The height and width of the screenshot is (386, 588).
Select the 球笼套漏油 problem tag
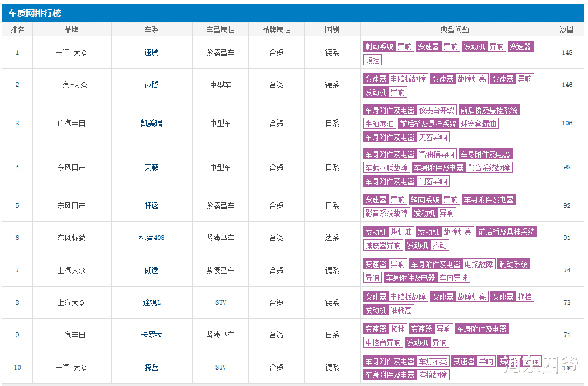click(x=479, y=124)
